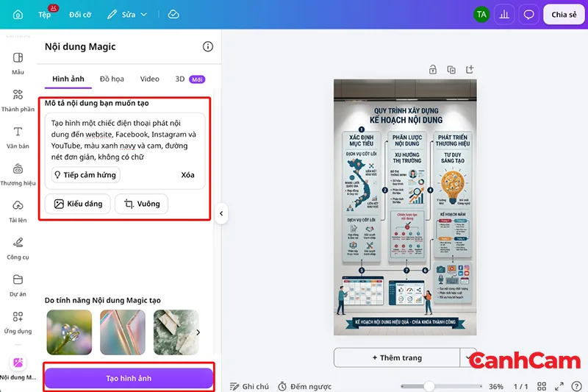Switch to the Video tab
The image size is (588, 392).
150,79
